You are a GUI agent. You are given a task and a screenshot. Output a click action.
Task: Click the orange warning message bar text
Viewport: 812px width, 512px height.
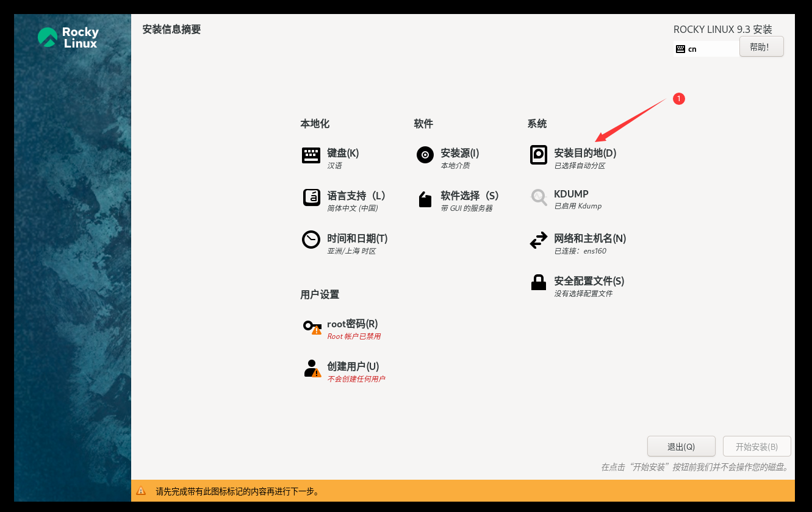tap(237, 491)
